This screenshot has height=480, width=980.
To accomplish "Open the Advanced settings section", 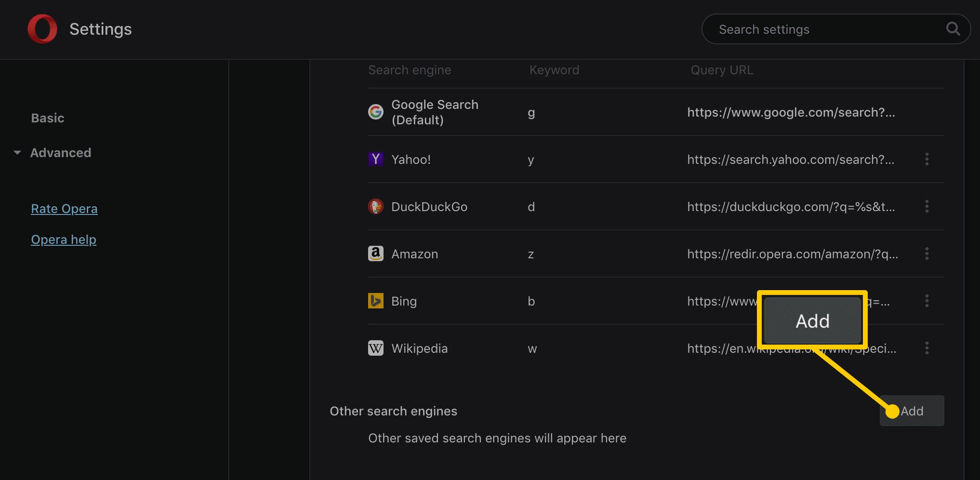I will point(61,153).
